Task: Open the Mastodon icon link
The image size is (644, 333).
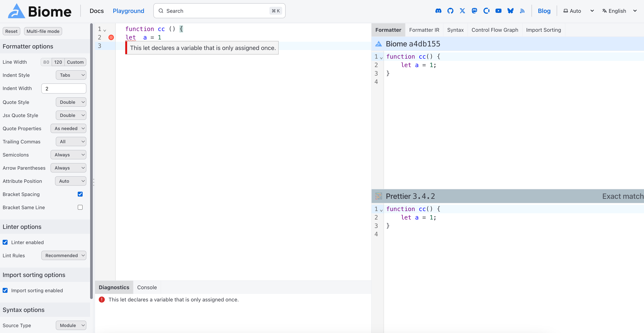Action: coord(474,11)
